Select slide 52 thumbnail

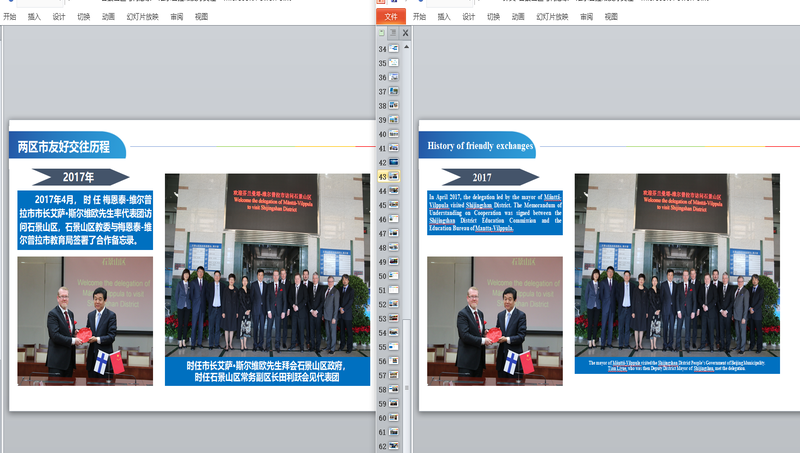pyautogui.click(x=393, y=304)
